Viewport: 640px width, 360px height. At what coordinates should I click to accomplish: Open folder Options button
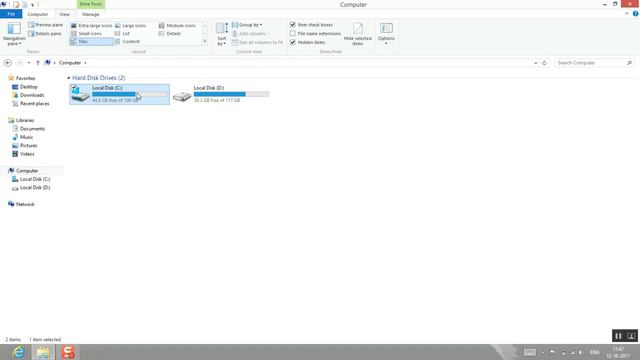click(x=386, y=33)
